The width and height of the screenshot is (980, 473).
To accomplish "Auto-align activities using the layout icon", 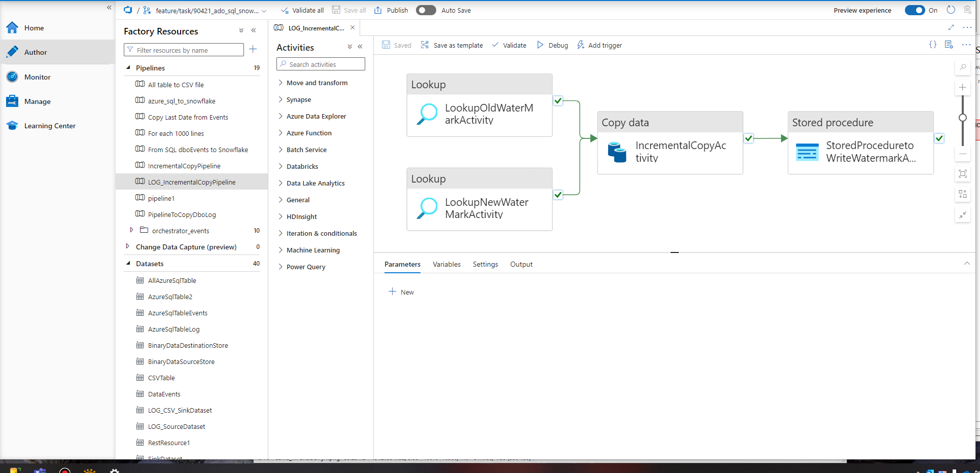I will pyautogui.click(x=963, y=194).
